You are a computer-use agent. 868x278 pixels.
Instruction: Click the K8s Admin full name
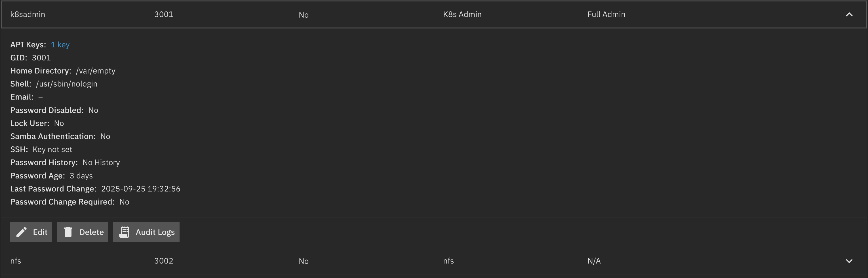coord(462,14)
